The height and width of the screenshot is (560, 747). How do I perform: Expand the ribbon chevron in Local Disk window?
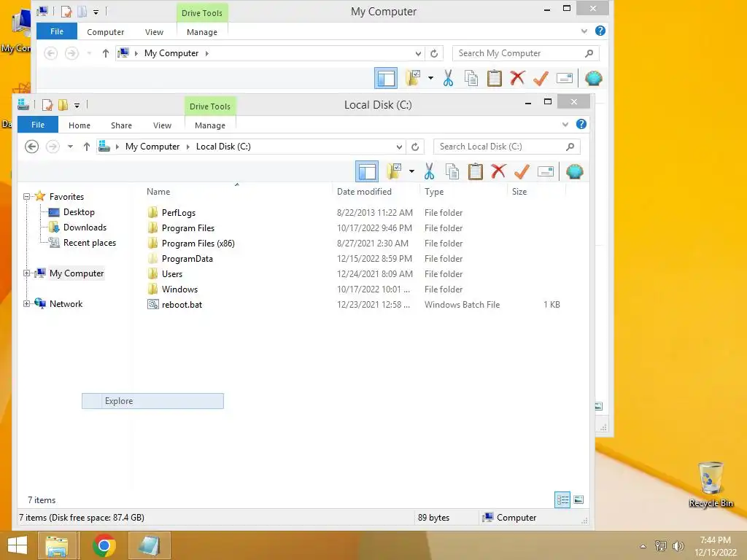coord(565,124)
